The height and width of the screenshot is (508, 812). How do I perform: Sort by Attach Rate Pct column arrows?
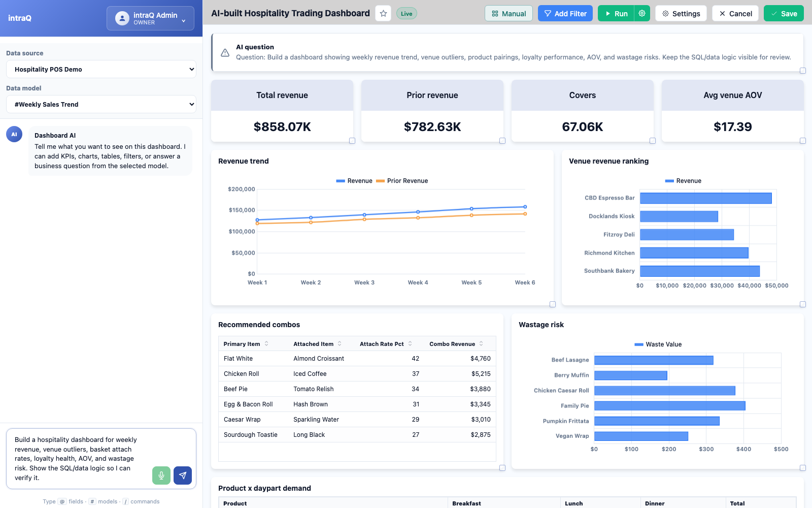click(x=410, y=344)
